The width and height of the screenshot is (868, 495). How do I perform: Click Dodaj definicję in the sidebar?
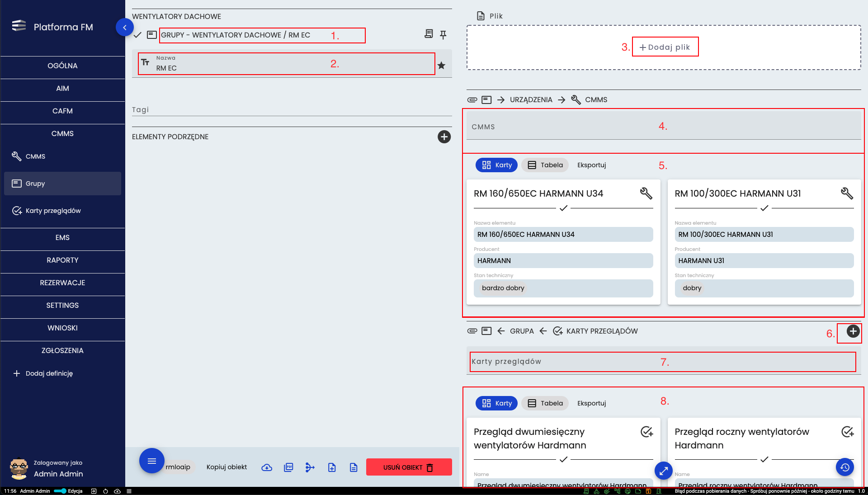point(43,373)
